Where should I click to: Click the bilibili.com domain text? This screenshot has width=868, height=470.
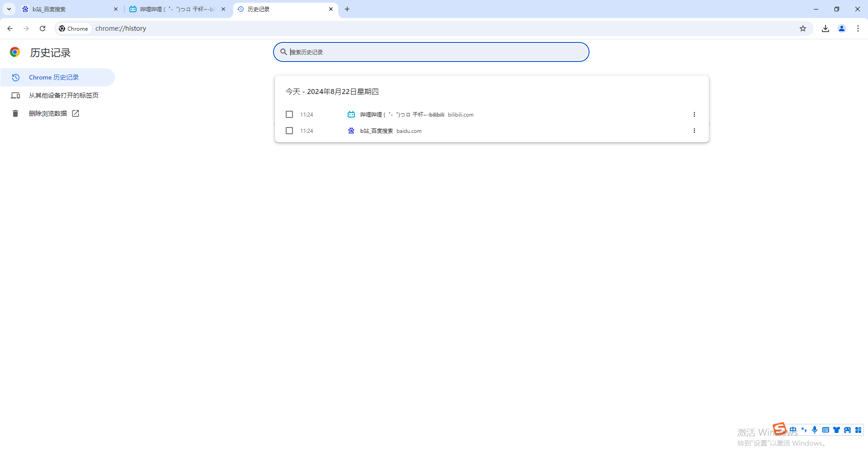[461, 115]
